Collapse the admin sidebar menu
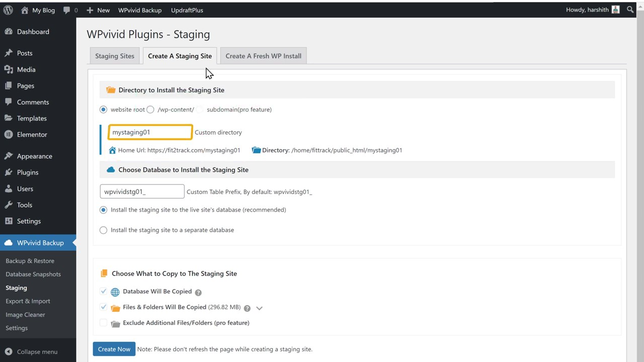 tap(32, 351)
